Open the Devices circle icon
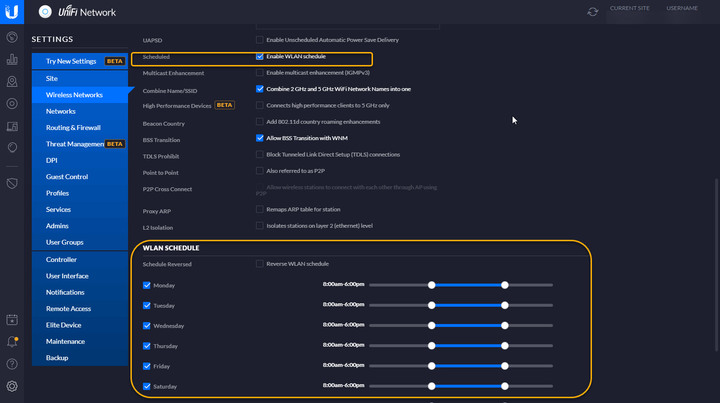The width and height of the screenshot is (720, 403). [x=12, y=104]
